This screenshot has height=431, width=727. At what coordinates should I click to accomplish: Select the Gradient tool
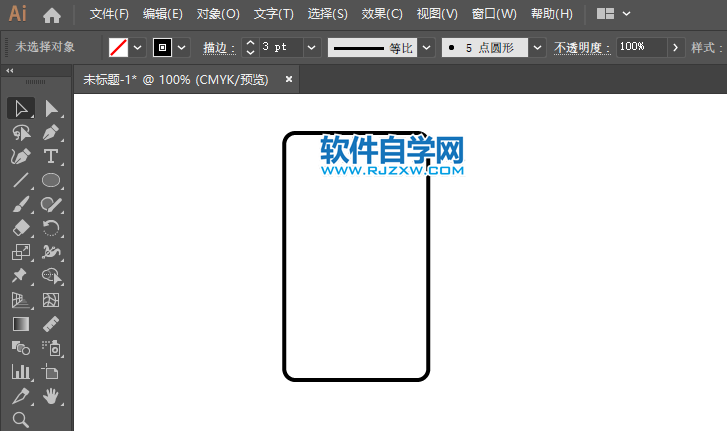pos(21,324)
